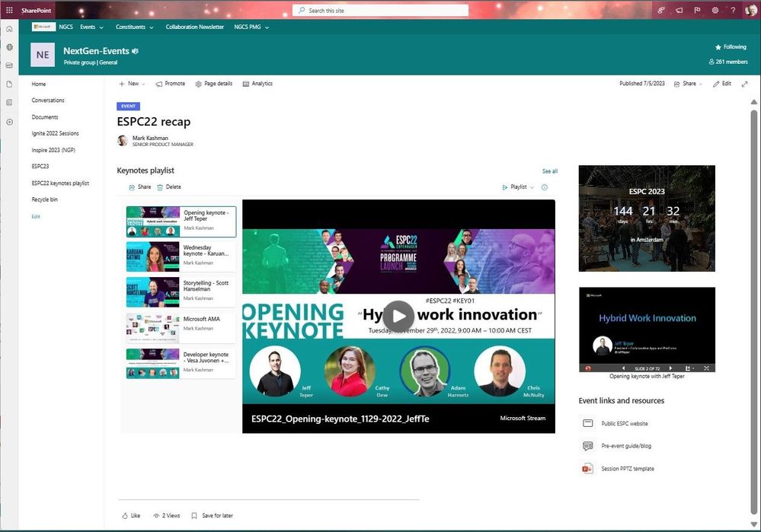Open slide deck options menu icon
Image resolution: width=761 pixels, height=532 pixels.
689,368
